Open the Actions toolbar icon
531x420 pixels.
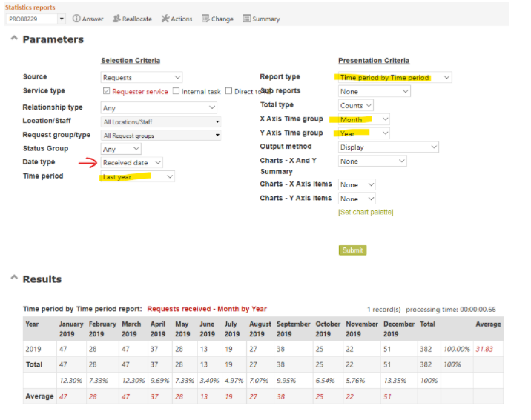[165, 19]
